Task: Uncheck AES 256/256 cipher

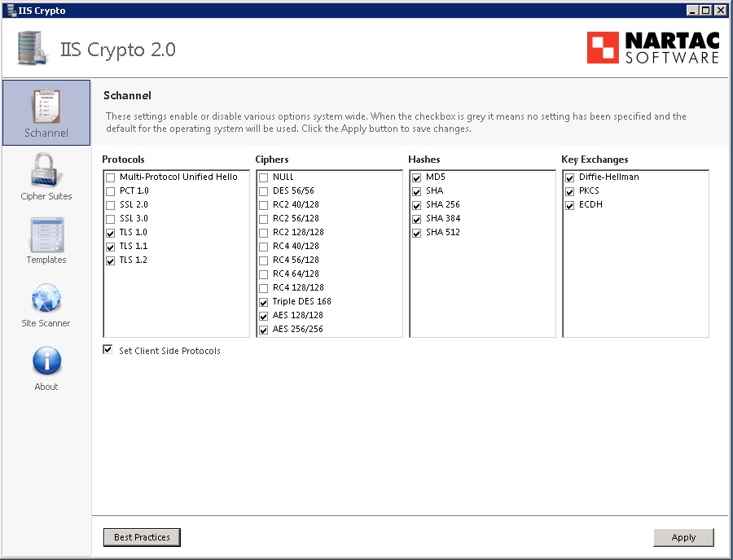Action: 264,330
